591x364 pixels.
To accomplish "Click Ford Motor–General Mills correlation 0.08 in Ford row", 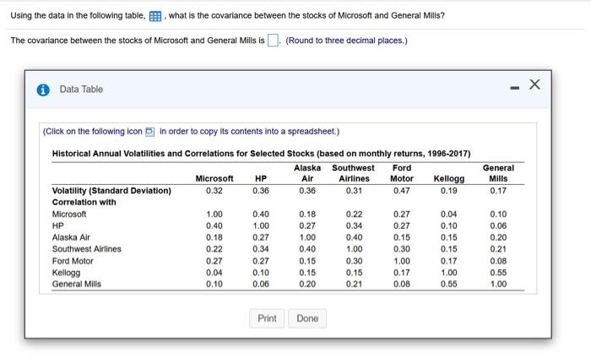I will (498, 261).
